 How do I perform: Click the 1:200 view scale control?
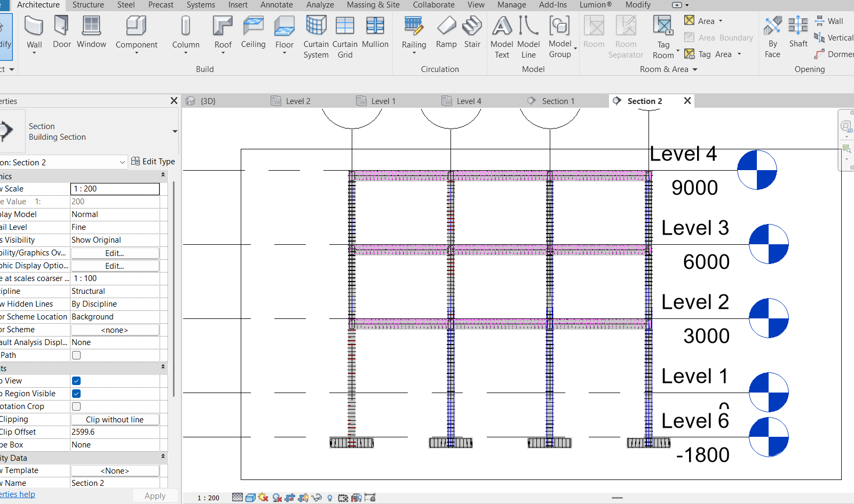click(x=114, y=188)
